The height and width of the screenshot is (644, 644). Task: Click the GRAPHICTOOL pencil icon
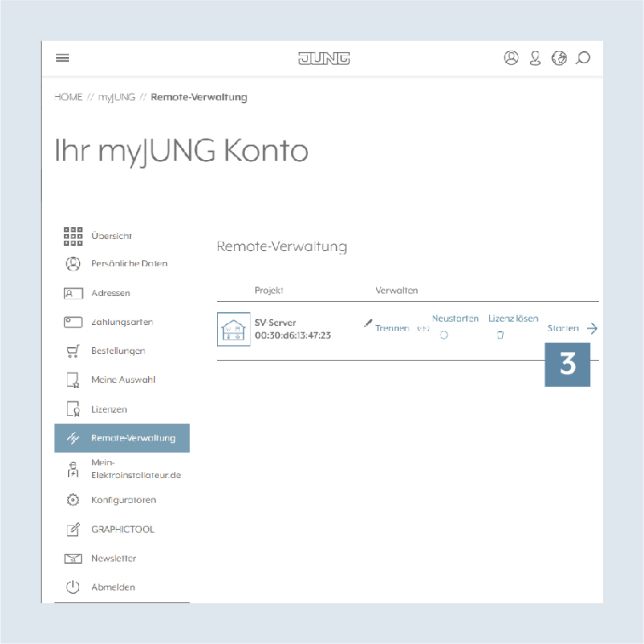pyautogui.click(x=73, y=529)
